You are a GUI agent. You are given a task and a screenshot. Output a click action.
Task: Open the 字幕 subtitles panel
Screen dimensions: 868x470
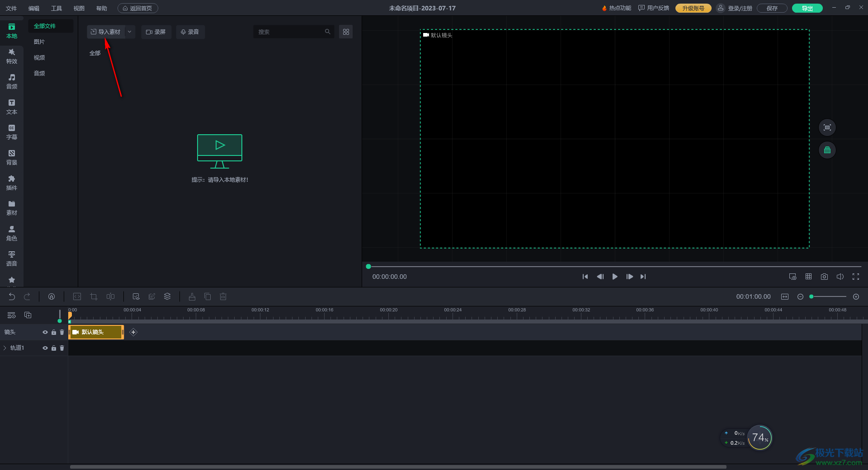click(12, 132)
